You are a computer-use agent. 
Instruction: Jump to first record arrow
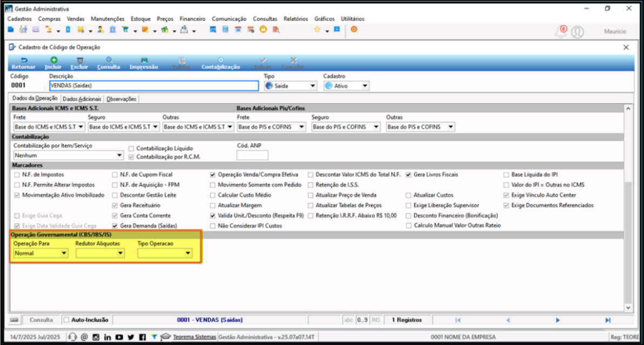click(458, 320)
